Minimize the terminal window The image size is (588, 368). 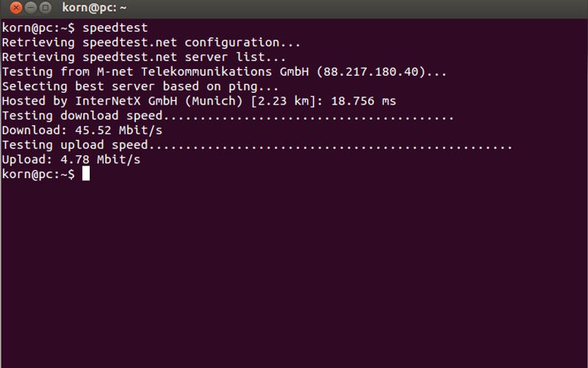coord(31,8)
